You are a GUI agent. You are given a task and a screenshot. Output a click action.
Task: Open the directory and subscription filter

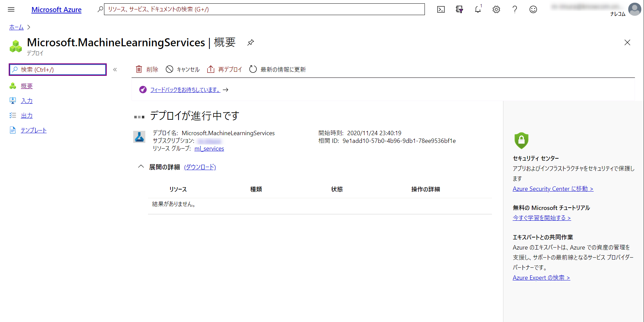click(459, 9)
